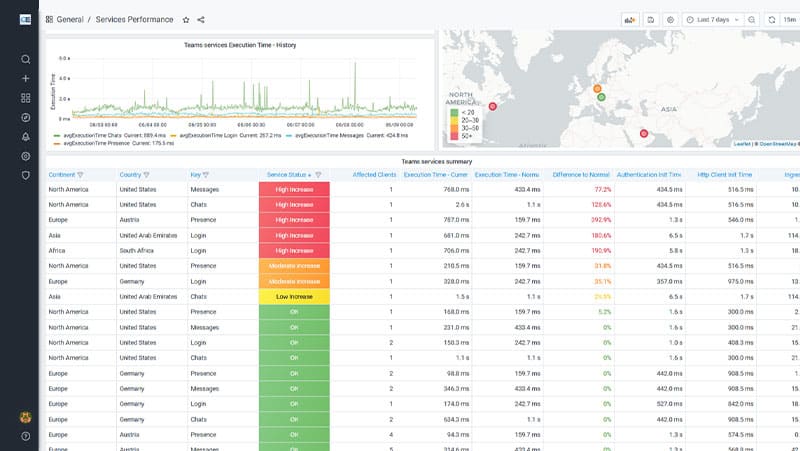Image resolution: width=800 pixels, height=451 pixels.
Task: Sort by Continent column header
Action: 62,175
